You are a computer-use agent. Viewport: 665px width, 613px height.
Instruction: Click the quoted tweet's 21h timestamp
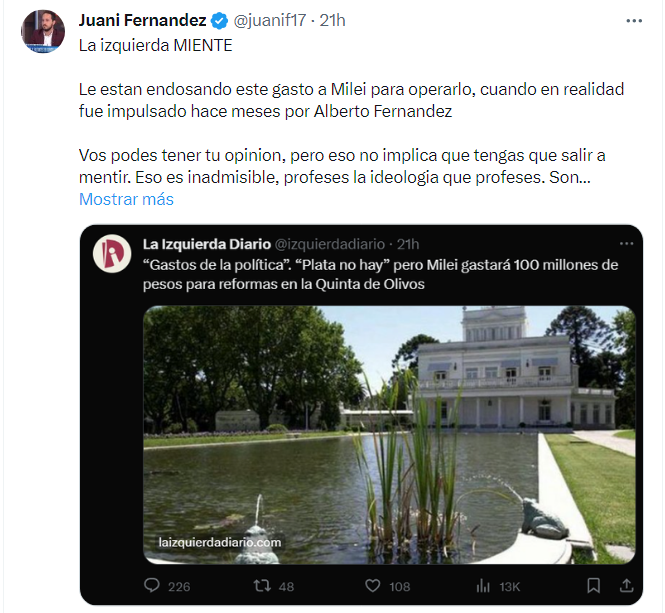coord(408,244)
